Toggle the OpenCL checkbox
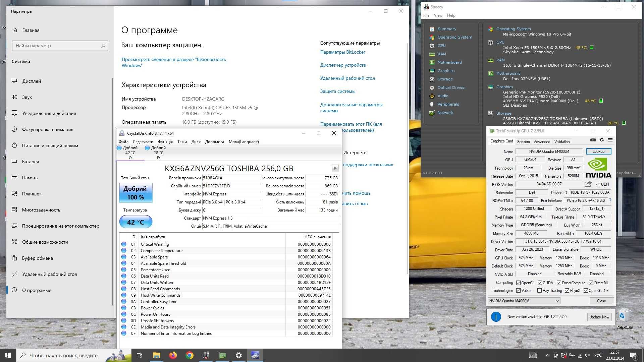Viewport: 644px width, 362px height. [518, 283]
